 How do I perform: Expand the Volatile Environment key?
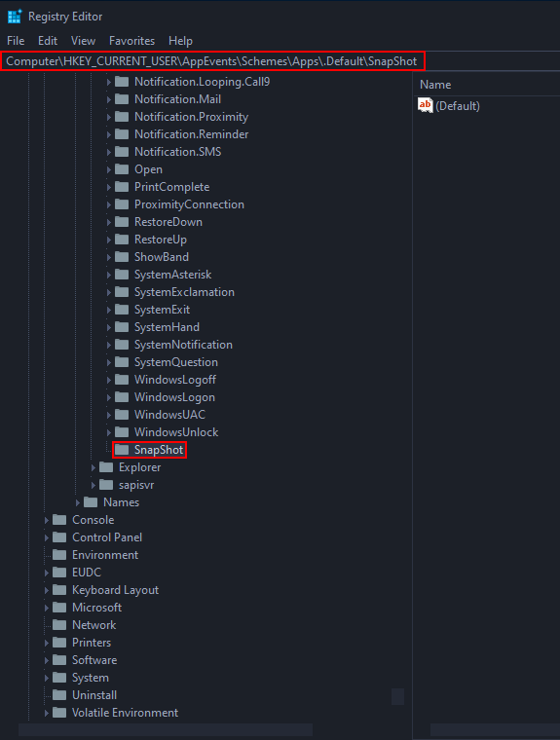tap(47, 713)
